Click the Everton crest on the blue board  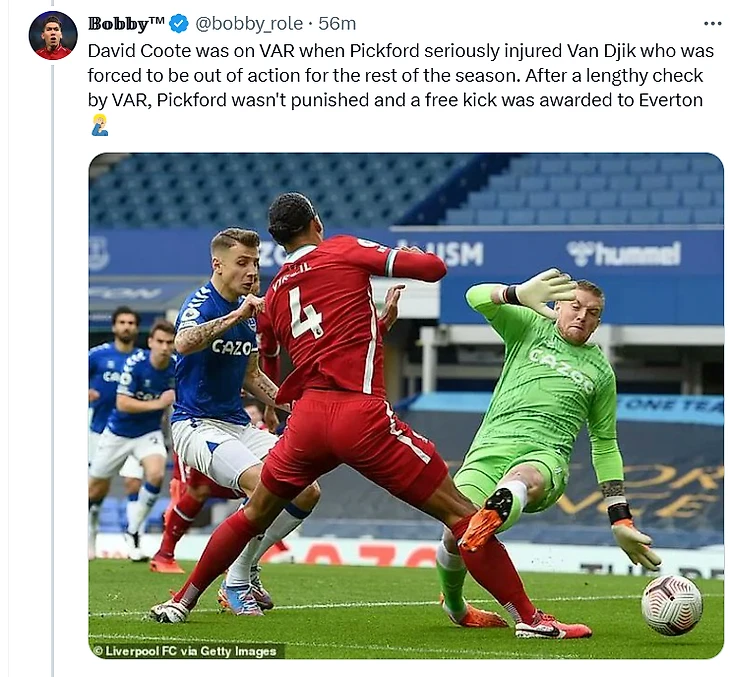click(x=98, y=253)
